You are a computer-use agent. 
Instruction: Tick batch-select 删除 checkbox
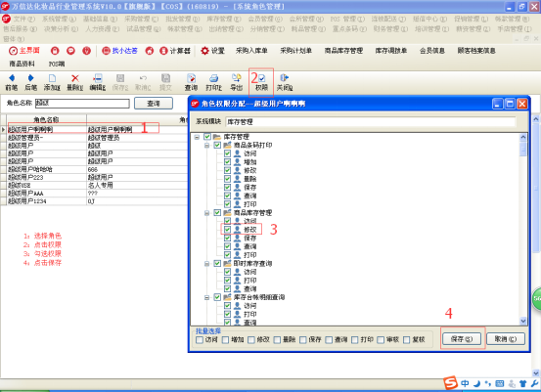click(x=277, y=340)
